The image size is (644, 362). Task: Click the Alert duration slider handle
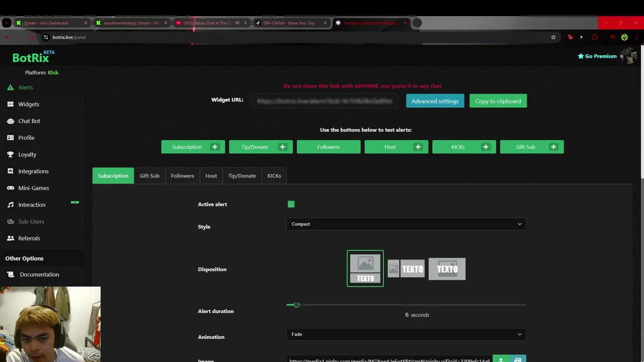click(x=296, y=305)
